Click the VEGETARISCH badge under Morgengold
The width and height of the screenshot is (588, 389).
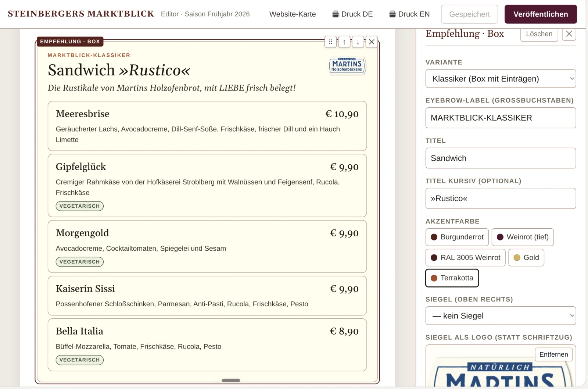[x=79, y=262]
